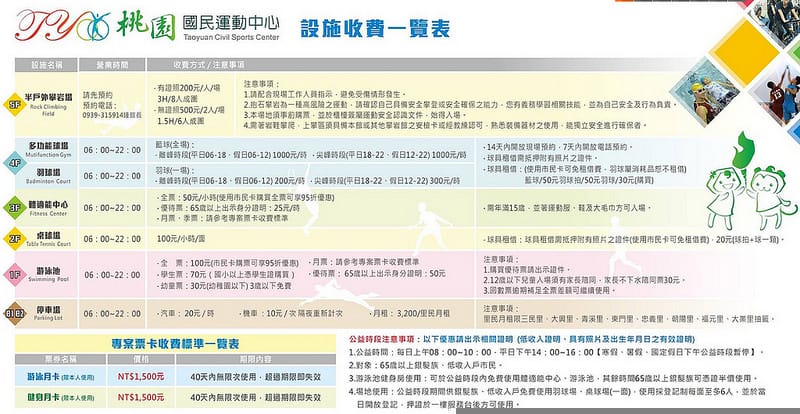Viewport: 800px width, 414px height.
Task: Click the pool 學生票：70元 line
Action: coord(224,275)
